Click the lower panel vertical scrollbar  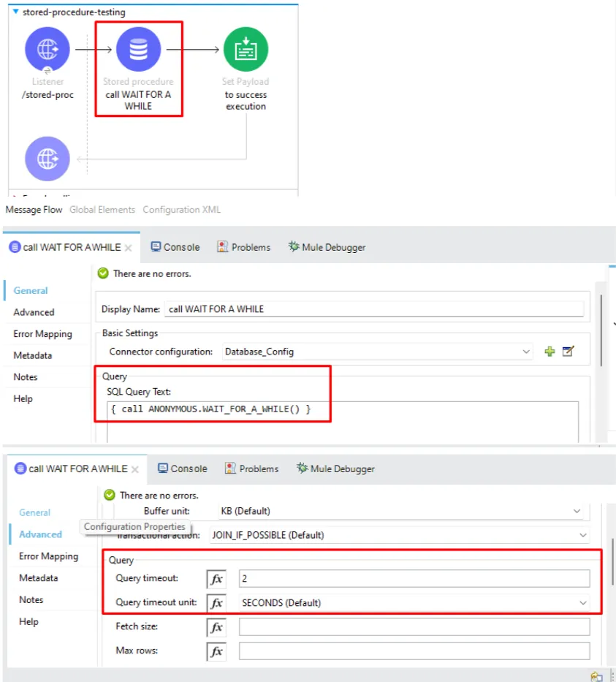pos(613,561)
